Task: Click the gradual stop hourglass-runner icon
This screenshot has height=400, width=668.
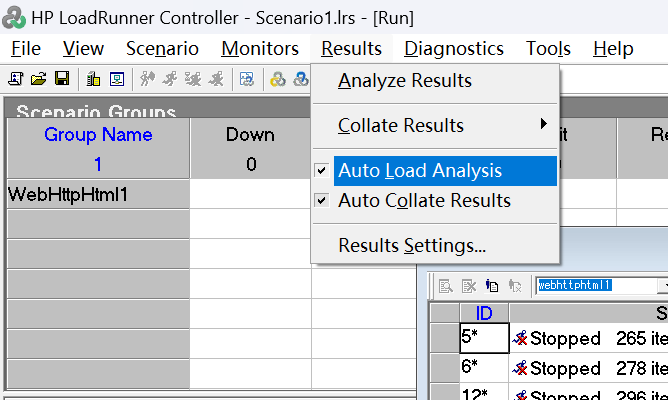Action: point(193,79)
